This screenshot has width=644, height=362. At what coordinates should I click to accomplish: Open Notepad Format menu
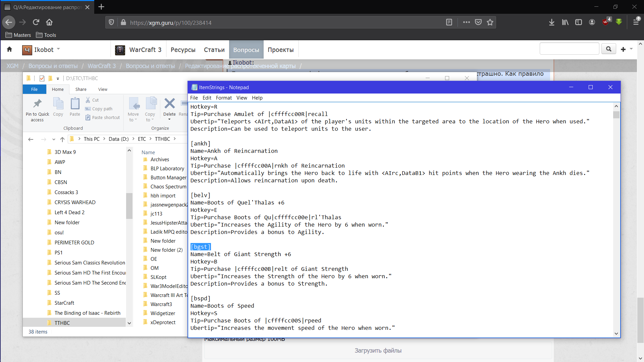[x=224, y=98]
